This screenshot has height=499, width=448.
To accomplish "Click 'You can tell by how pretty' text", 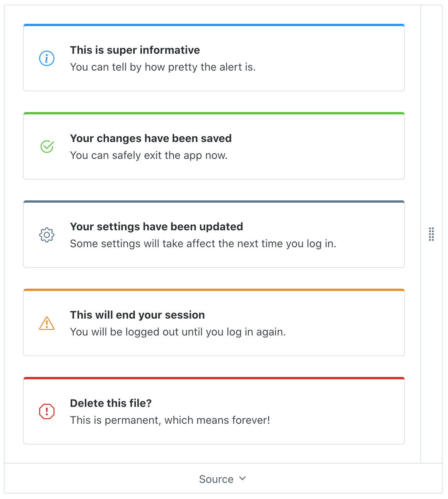I will (163, 67).
